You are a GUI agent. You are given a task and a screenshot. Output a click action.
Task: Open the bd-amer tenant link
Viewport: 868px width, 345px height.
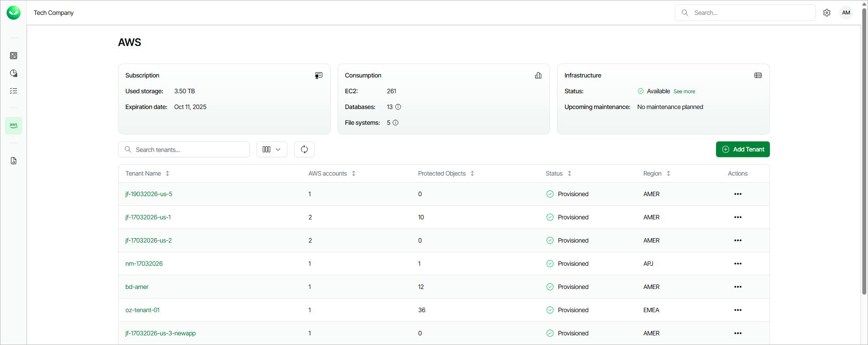point(137,287)
